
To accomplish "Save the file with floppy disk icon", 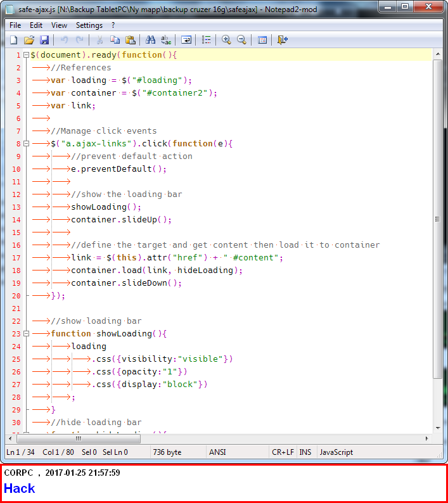I will (44, 40).
